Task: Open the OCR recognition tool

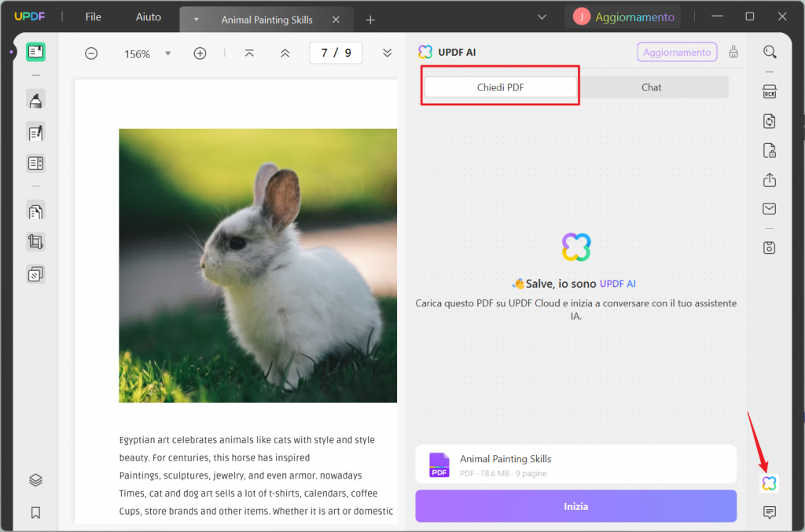Action: [x=769, y=91]
